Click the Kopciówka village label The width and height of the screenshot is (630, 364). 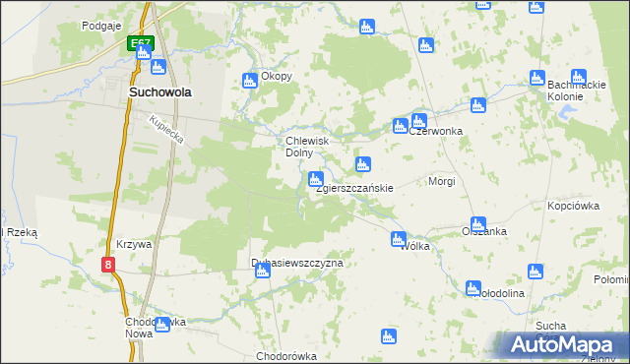point(573,206)
